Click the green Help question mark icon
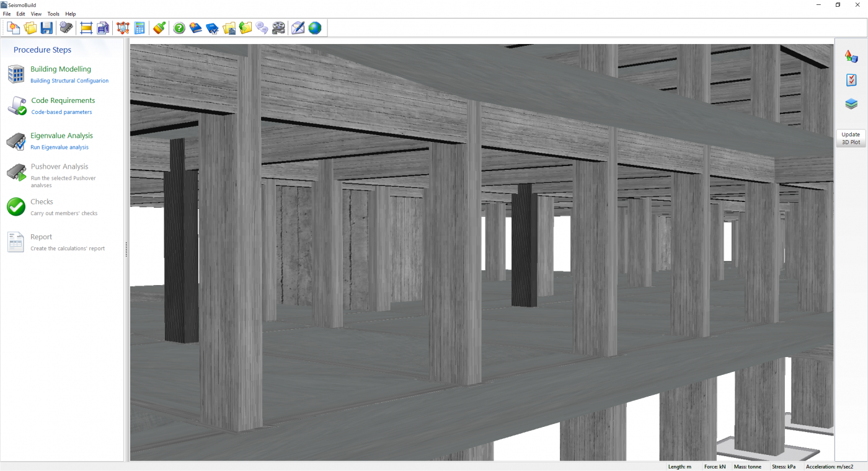The image size is (868, 471). click(x=179, y=28)
